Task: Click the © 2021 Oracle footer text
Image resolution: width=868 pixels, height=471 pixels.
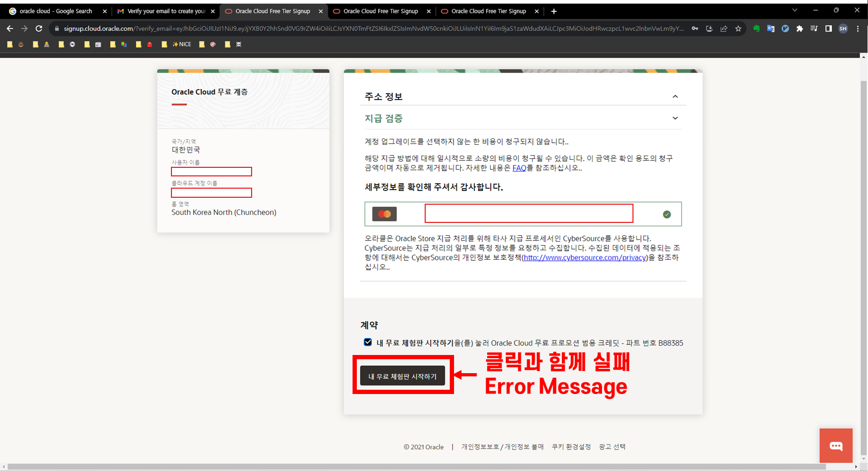Action: point(424,447)
